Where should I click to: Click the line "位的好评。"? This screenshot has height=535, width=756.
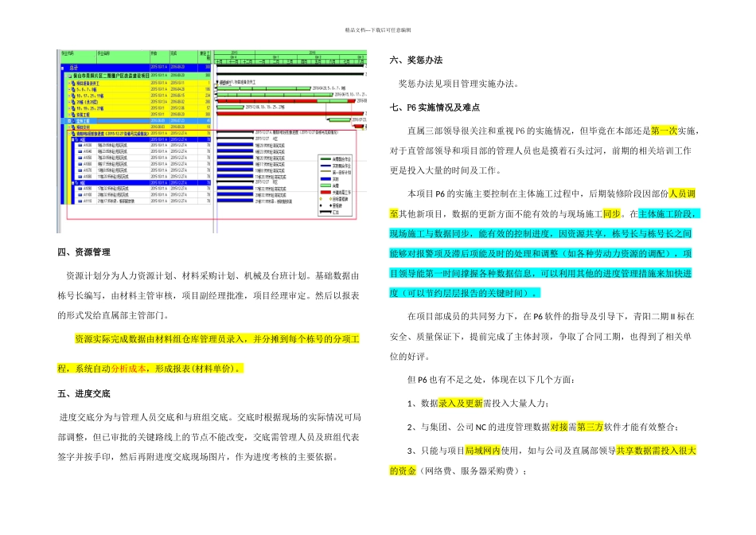(410, 356)
